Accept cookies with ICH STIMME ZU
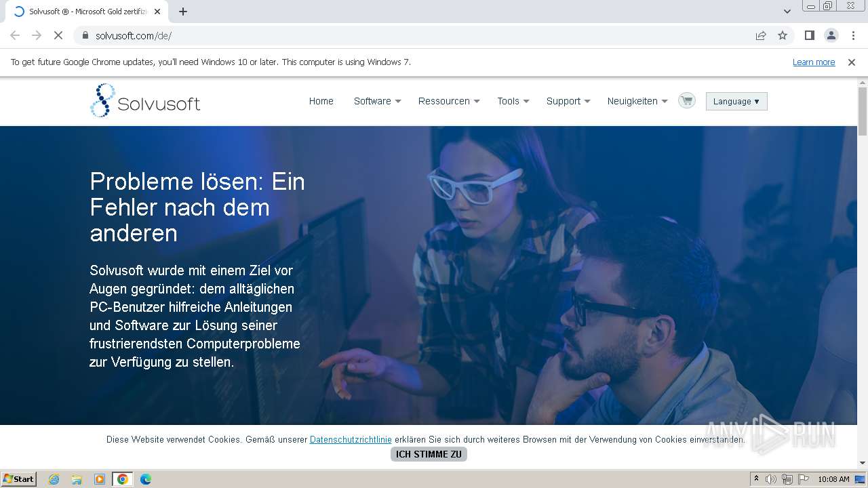Image resolution: width=868 pixels, height=488 pixels. 429,454
